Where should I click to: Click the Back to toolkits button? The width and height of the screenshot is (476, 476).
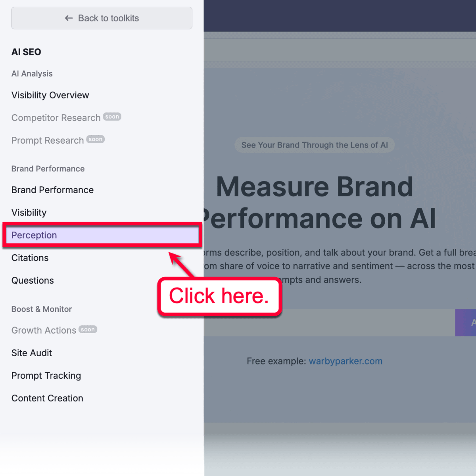102,18
